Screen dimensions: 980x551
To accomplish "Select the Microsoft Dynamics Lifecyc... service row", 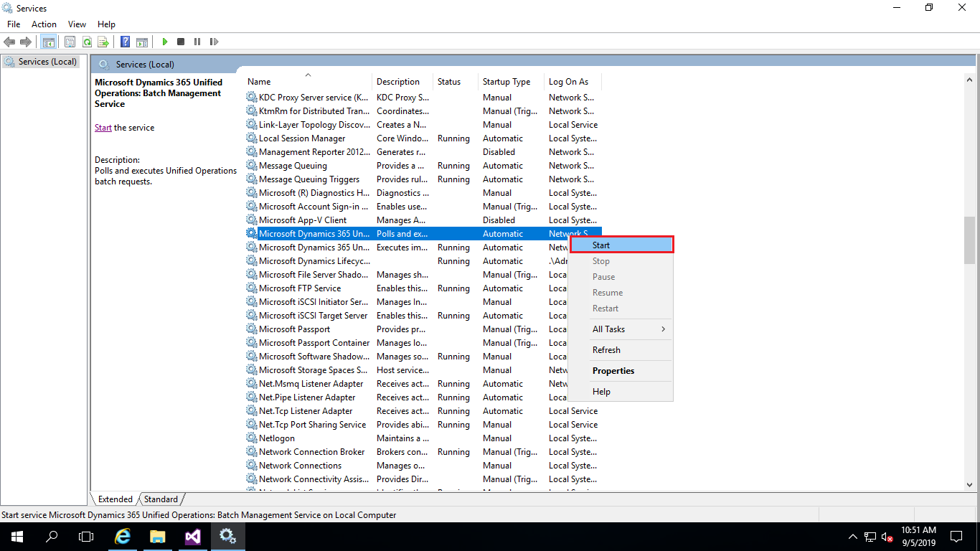I will (423, 261).
